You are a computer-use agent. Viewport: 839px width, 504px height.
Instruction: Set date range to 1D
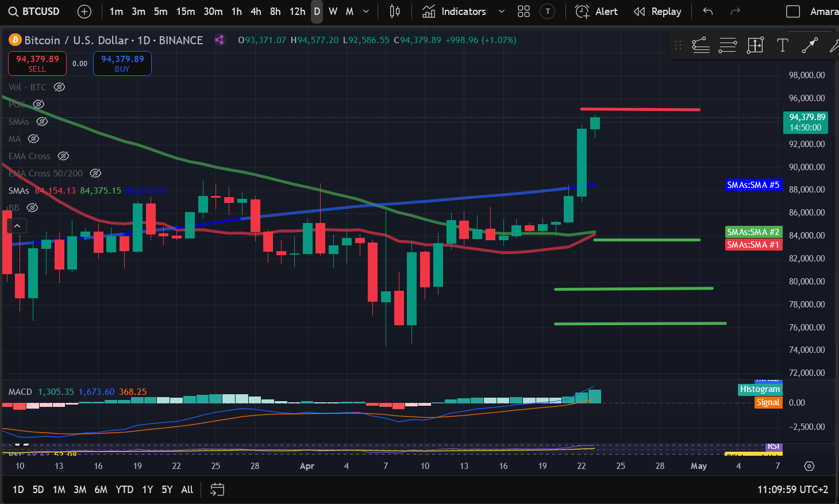pos(18,490)
